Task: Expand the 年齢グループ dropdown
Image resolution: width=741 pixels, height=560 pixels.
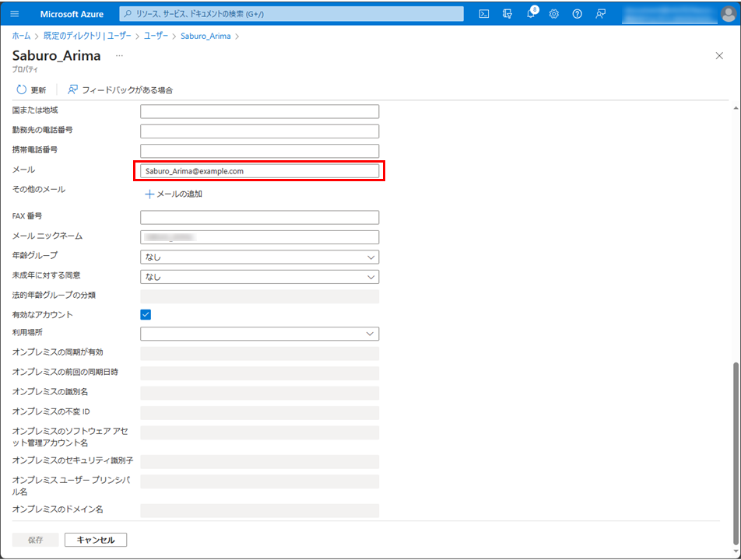Action: tap(259, 257)
